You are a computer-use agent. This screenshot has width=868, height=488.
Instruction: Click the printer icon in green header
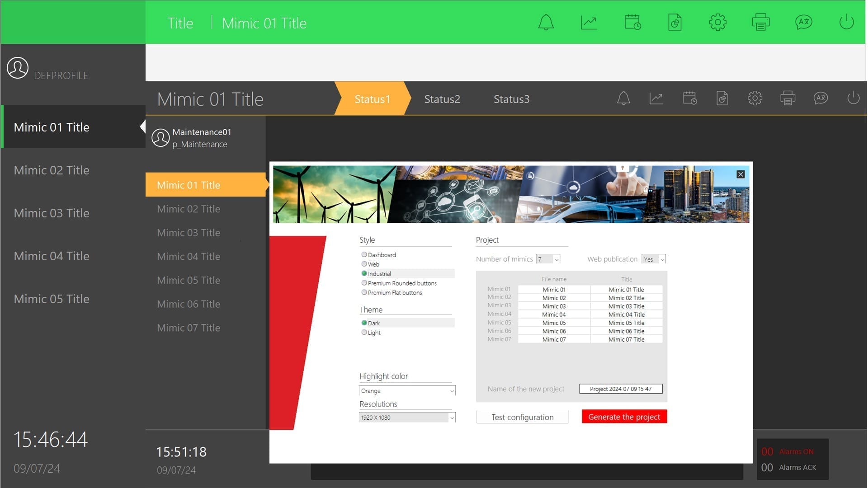coord(760,22)
